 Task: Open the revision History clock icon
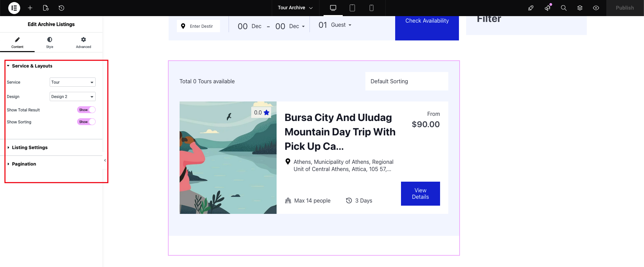point(62,8)
